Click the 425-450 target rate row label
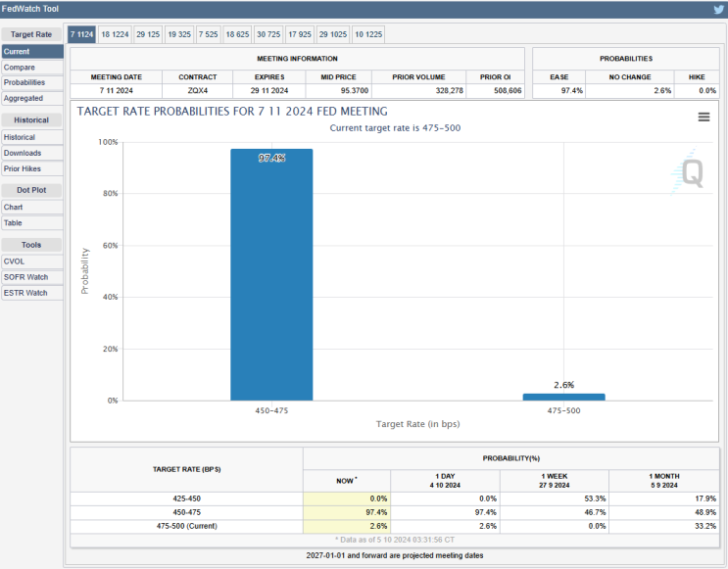 tap(186, 498)
